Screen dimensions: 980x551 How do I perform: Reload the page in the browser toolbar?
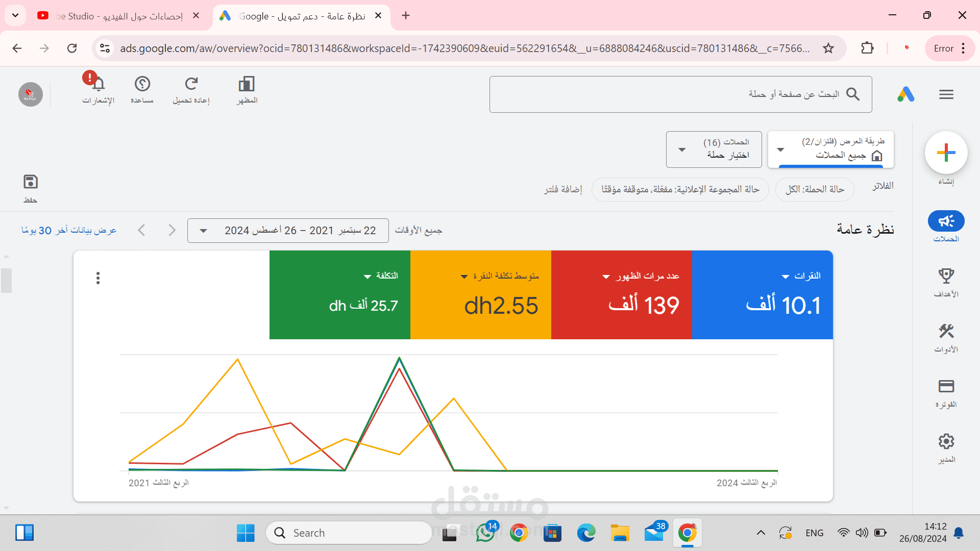pos(72,48)
